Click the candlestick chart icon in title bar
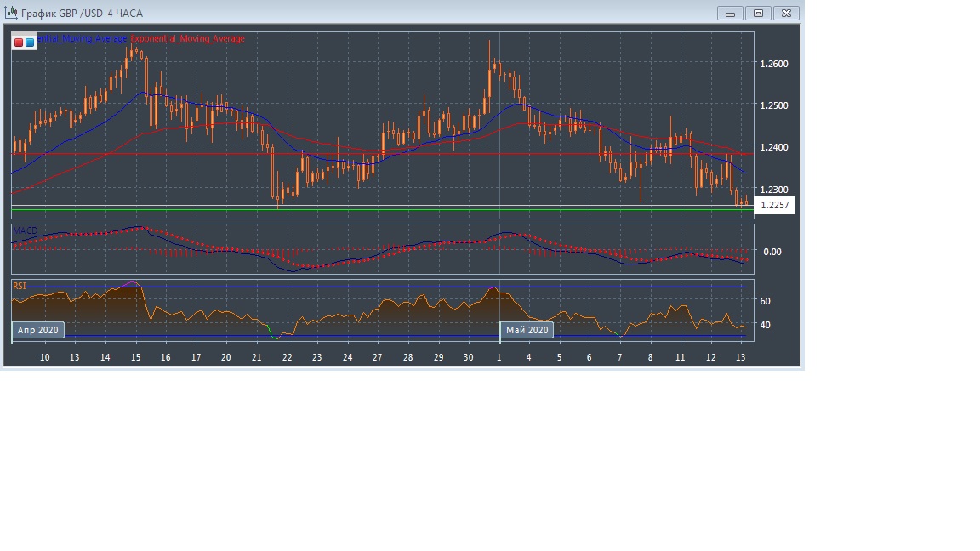980x551 pixels. tap(12, 13)
